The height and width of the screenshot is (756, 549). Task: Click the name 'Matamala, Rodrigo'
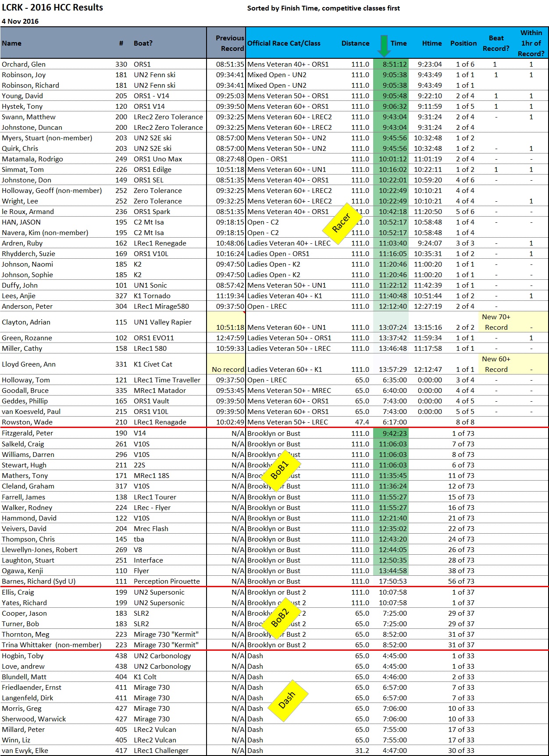[32, 159]
